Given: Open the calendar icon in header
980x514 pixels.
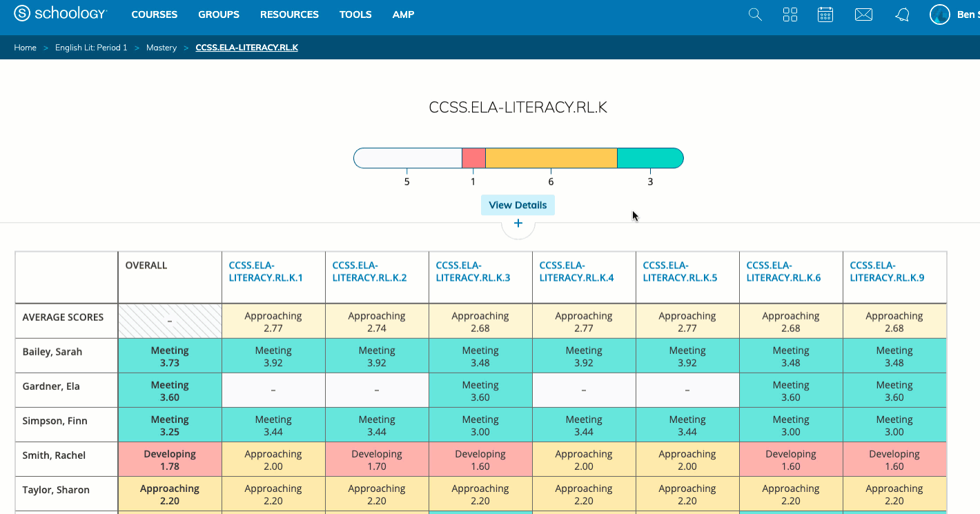Looking at the screenshot, I should point(825,14).
